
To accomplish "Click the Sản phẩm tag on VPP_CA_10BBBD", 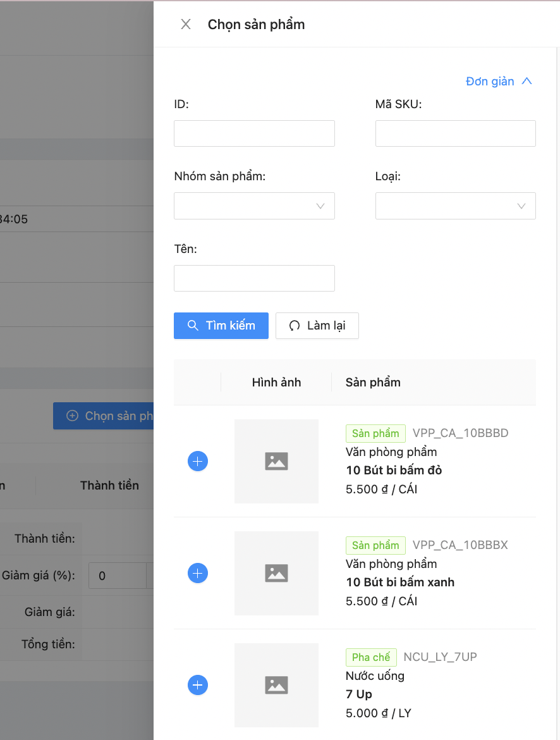I will (x=375, y=433).
